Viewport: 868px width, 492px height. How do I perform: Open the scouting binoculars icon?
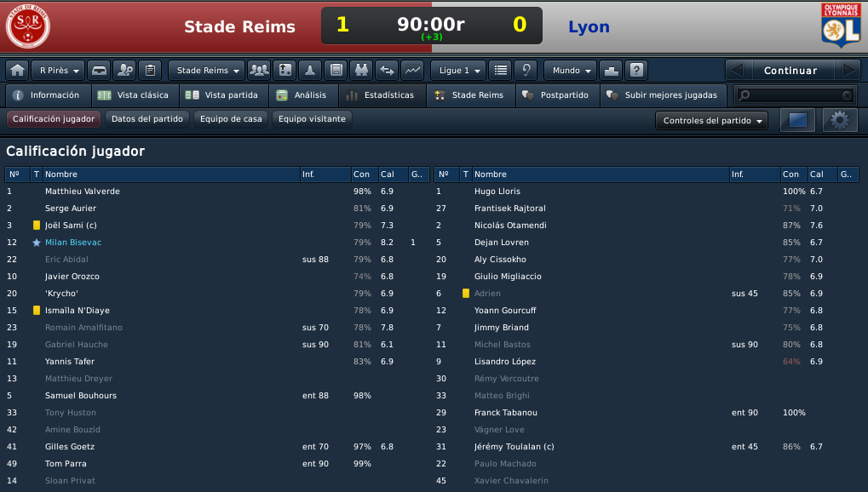pyautogui.click(x=361, y=71)
